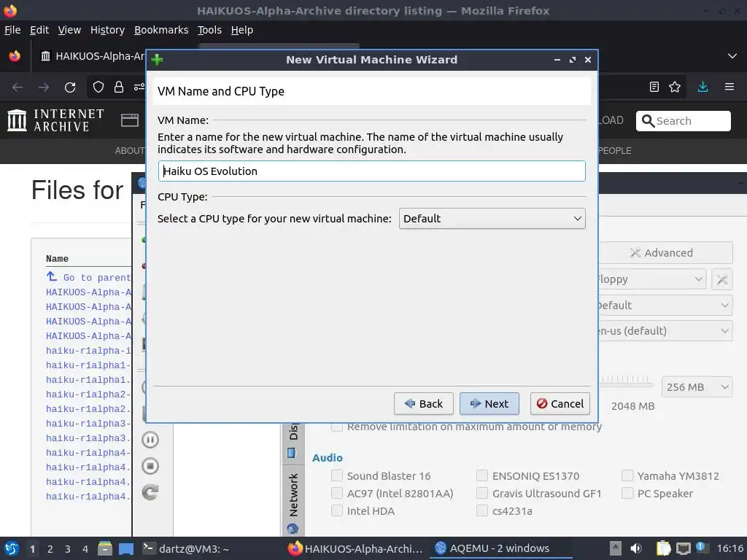The height and width of the screenshot is (560, 747).
Task: Open the floppy boot device dropdown
Action: click(651, 279)
